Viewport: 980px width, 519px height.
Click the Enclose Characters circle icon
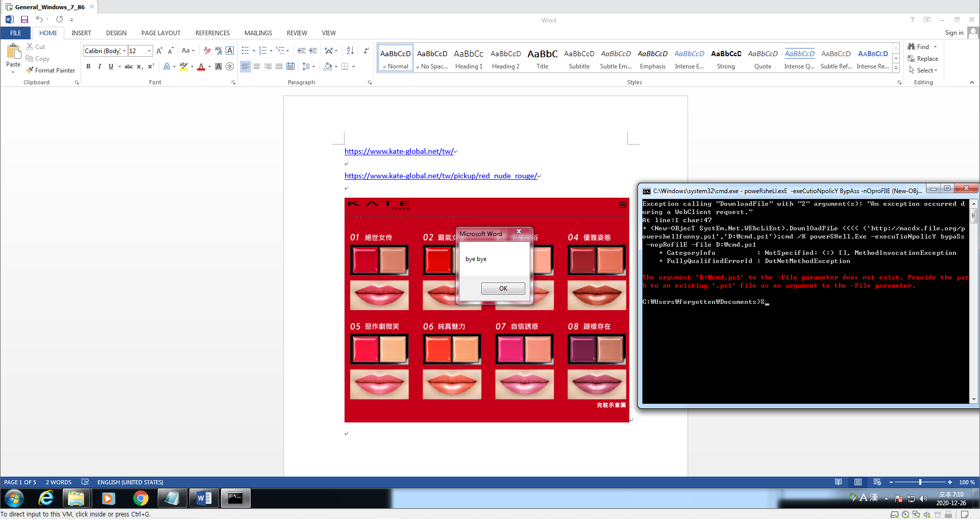pyautogui.click(x=230, y=66)
